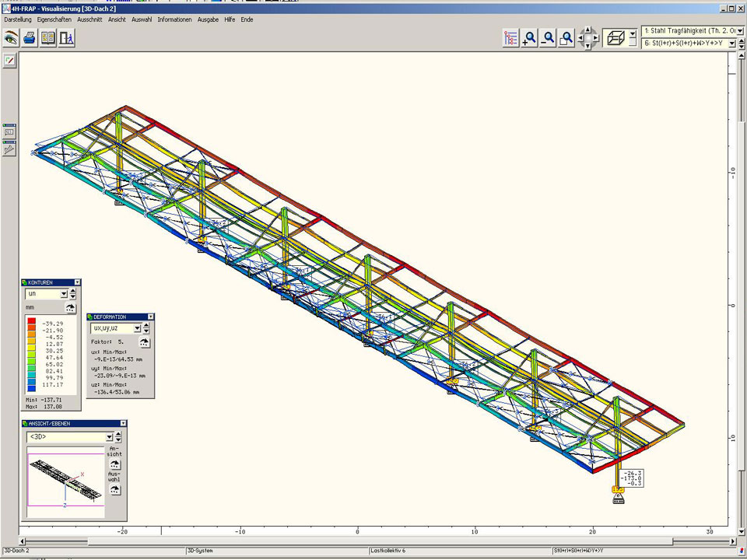Click the zoom window magnifier icon
Viewport: 747px width, 560px height.
point(567,37)
